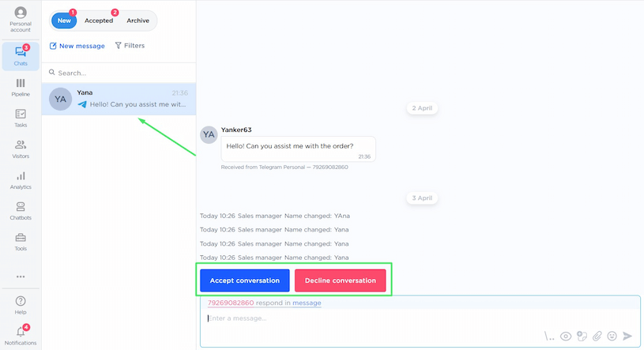The image size is (644, 350).
Task: Open the Filters options
Action: pyautogui.click(x=130, y=46)
